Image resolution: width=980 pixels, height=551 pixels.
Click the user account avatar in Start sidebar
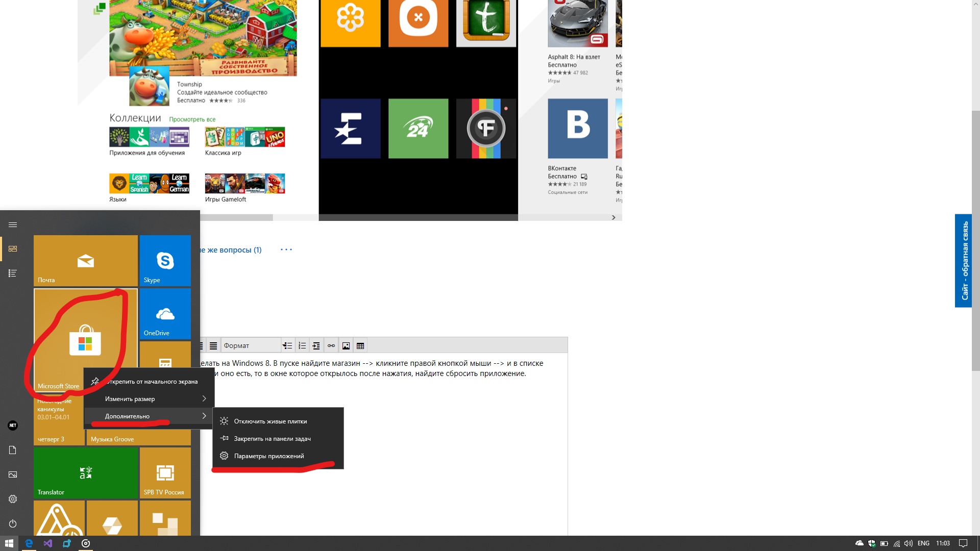[x=13, y=425]
